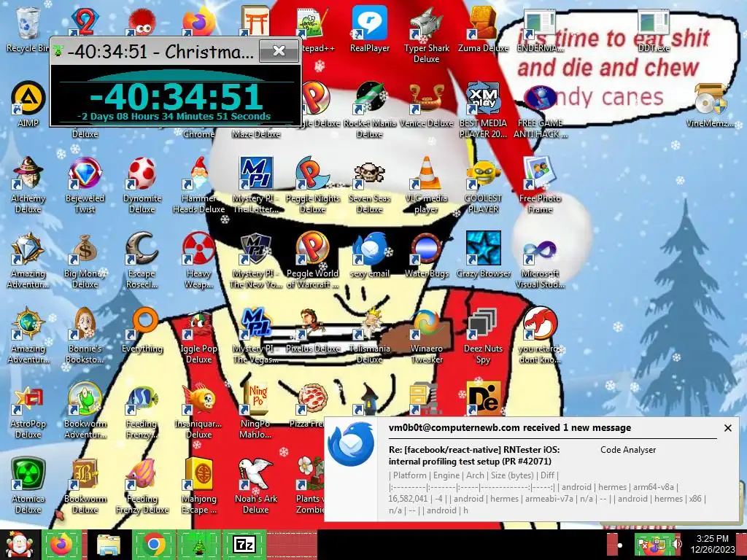The height and width of the screenshot is (560, 747).
Task: Open Venice Deluxe shortcut
Action: pos(426,98)
